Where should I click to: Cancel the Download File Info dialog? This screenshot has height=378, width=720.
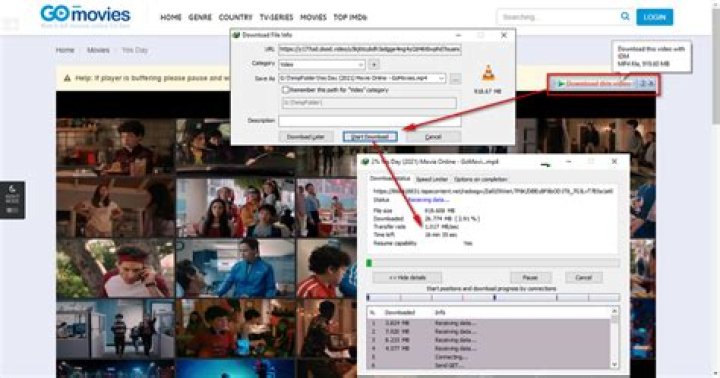(433, 137)
